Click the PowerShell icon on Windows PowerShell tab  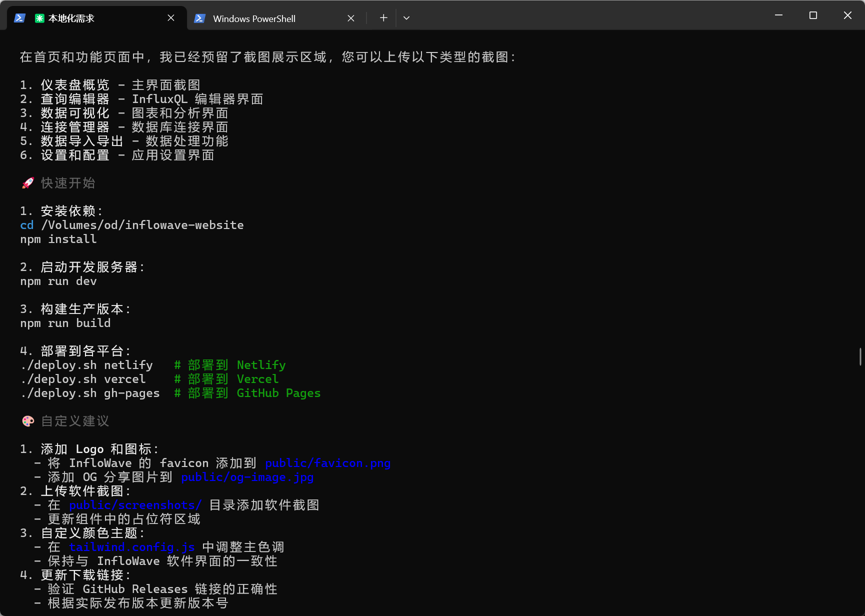[199, 18]
